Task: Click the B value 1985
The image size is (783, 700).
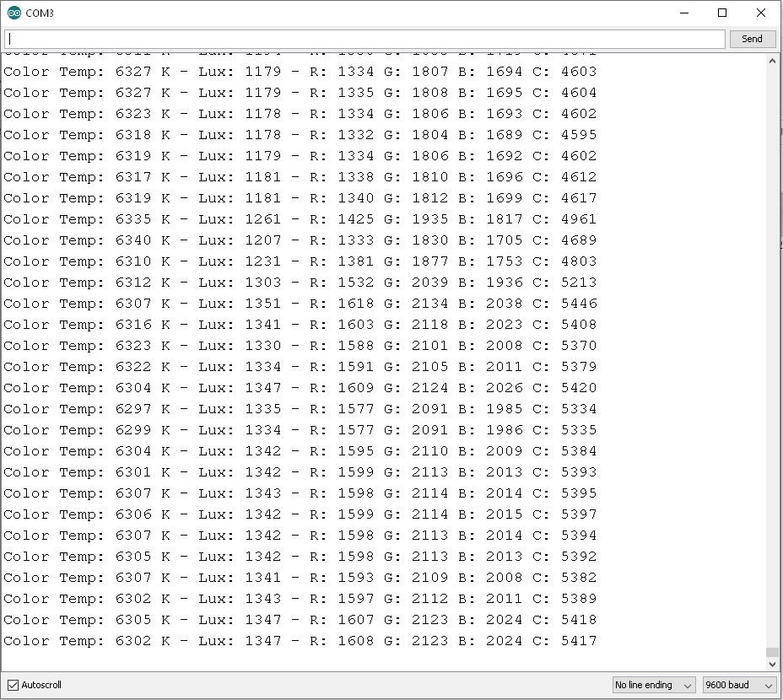Action: [x=505, y=409]
